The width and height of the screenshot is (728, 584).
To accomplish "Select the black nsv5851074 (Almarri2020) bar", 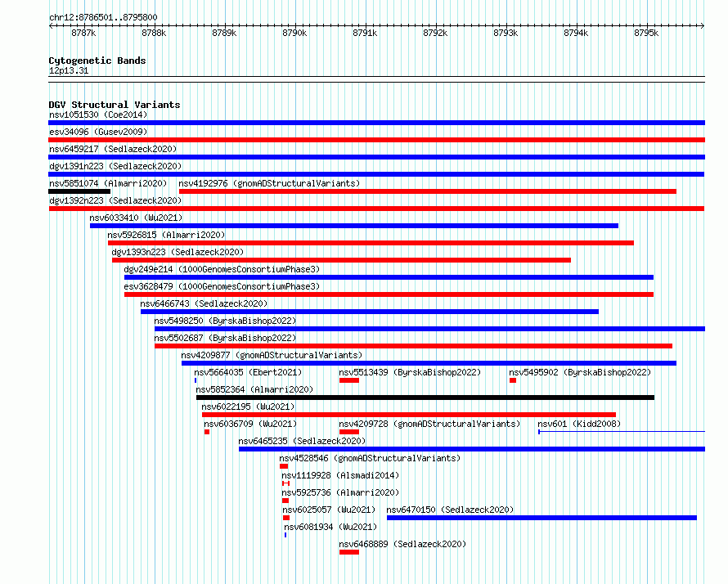I will coord(79,191).
